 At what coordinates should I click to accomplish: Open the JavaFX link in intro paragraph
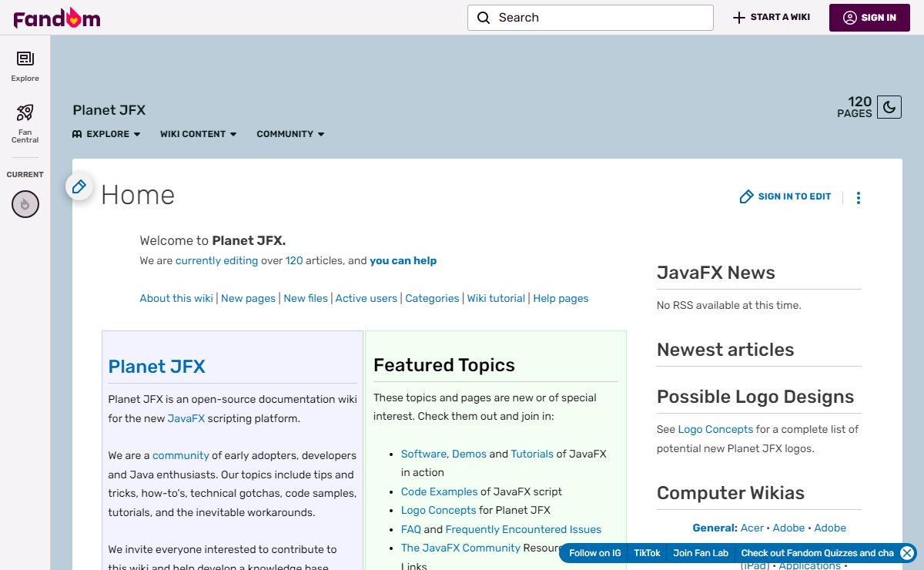coord(186,419)
